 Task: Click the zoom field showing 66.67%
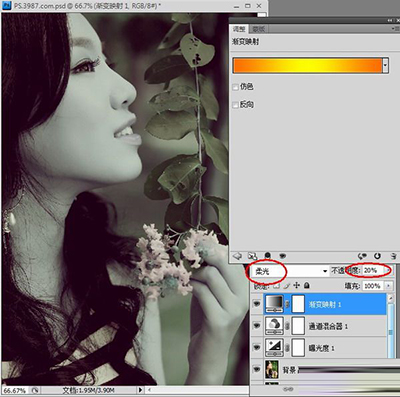pyautogui.click(x=15, y=390)
